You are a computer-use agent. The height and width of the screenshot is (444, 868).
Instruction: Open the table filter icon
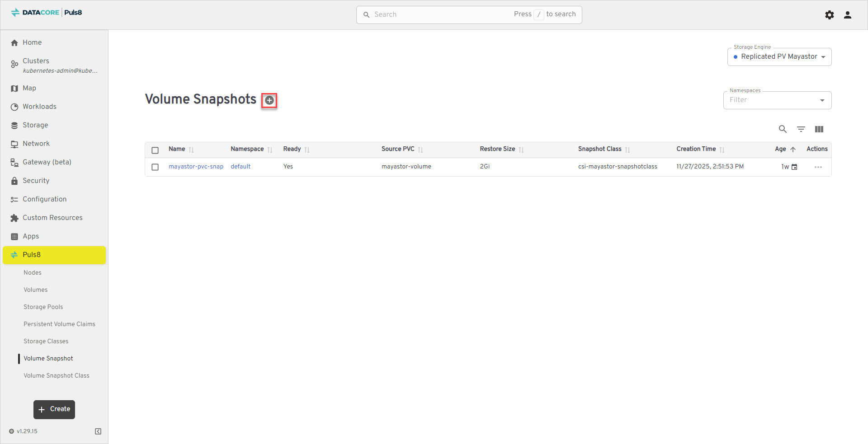pyautogui.click(x=801, y=129)
